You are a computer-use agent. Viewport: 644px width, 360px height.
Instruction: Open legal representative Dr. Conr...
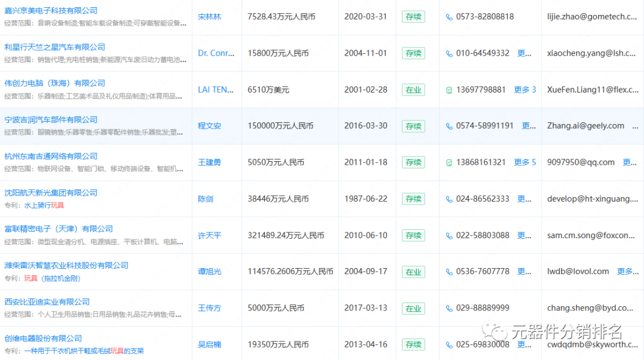(216, 53)
